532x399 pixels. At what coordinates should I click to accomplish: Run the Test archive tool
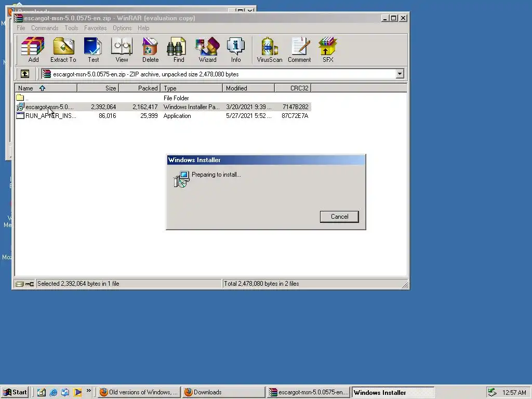point(93,49)
